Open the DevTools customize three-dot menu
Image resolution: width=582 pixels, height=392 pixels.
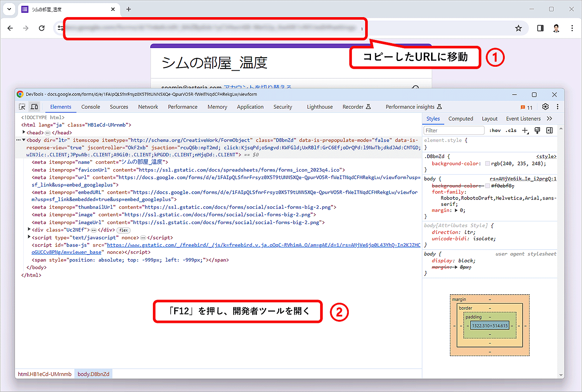point(558,107)
